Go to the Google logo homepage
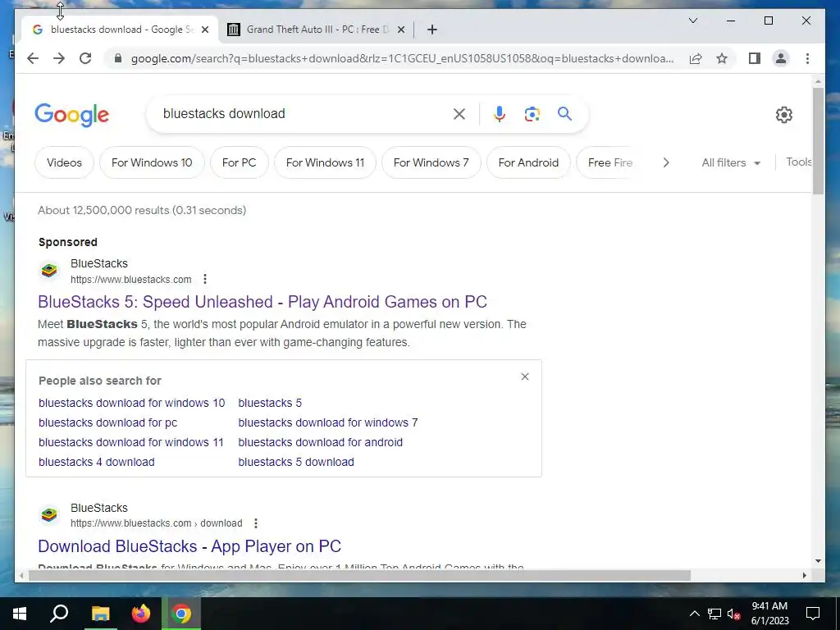Image resolution: width=840 pixels, height=630 pixels. (x=72, y=115)
